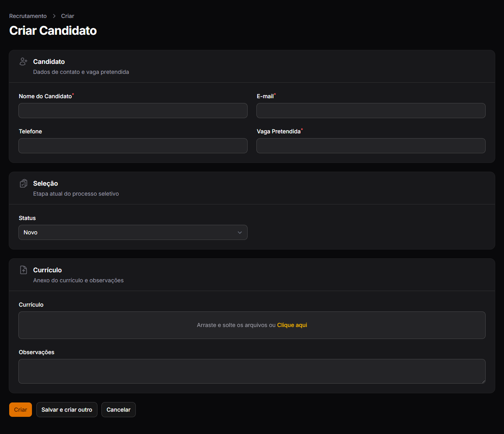Click the Observações textarea resize handle
Viewport: 504px width, 434px height.
483,381
